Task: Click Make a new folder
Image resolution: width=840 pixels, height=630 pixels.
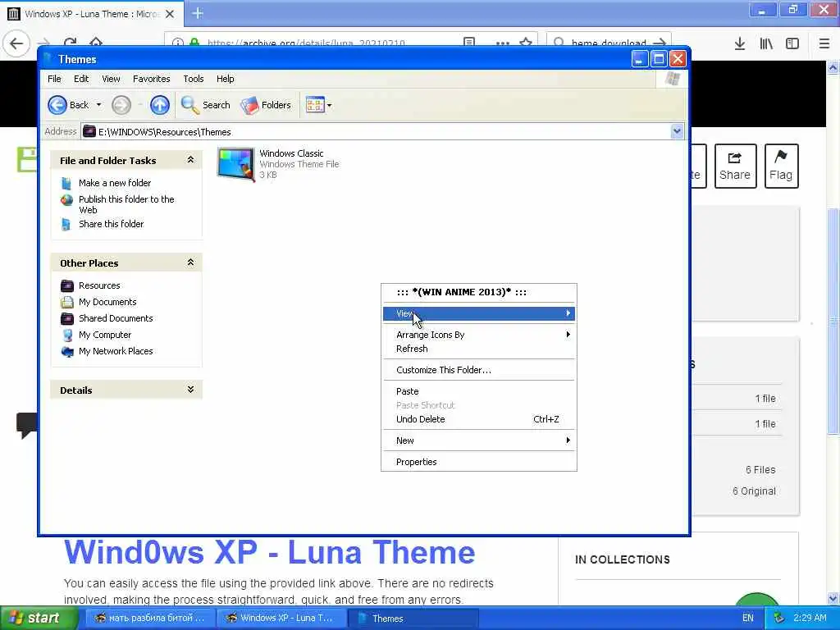Action: 115,183
